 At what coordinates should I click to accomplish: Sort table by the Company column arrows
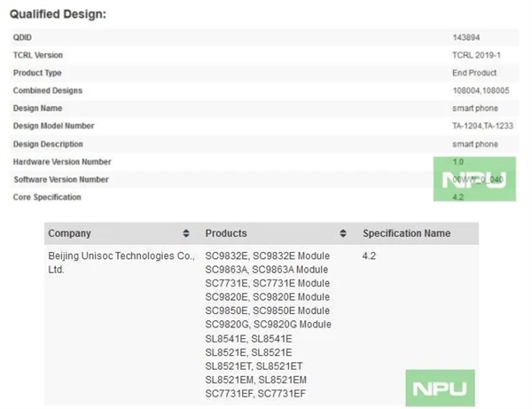(186, 233)
